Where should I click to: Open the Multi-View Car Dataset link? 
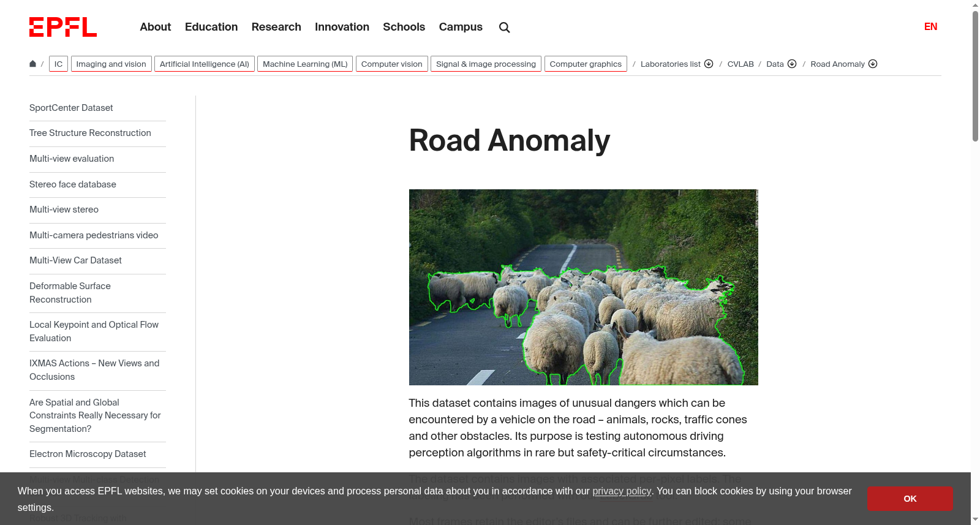(x=75, y=260)
